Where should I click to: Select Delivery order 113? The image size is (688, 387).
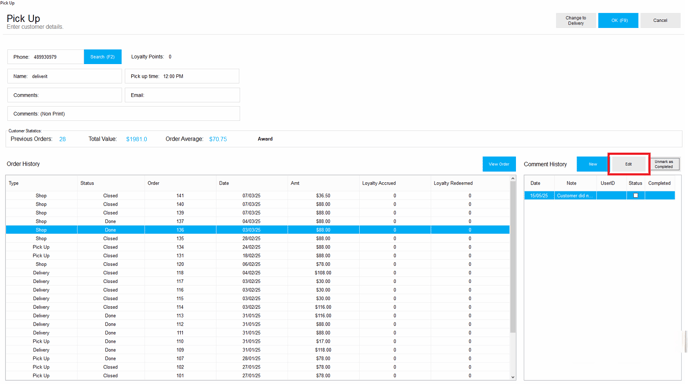coord(258,316)
